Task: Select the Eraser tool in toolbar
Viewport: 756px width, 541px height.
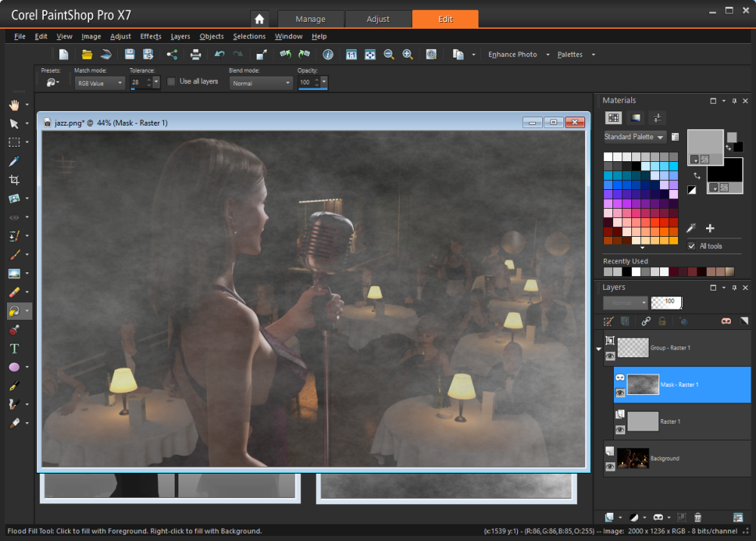Action: 14,292
